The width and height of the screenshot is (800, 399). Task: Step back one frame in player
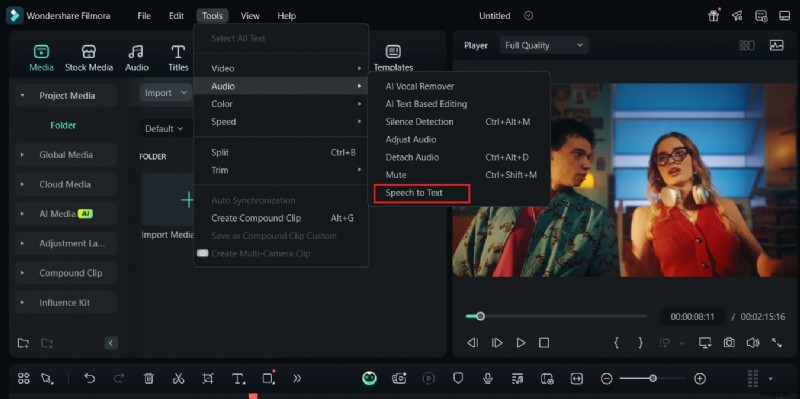(473, 342)
